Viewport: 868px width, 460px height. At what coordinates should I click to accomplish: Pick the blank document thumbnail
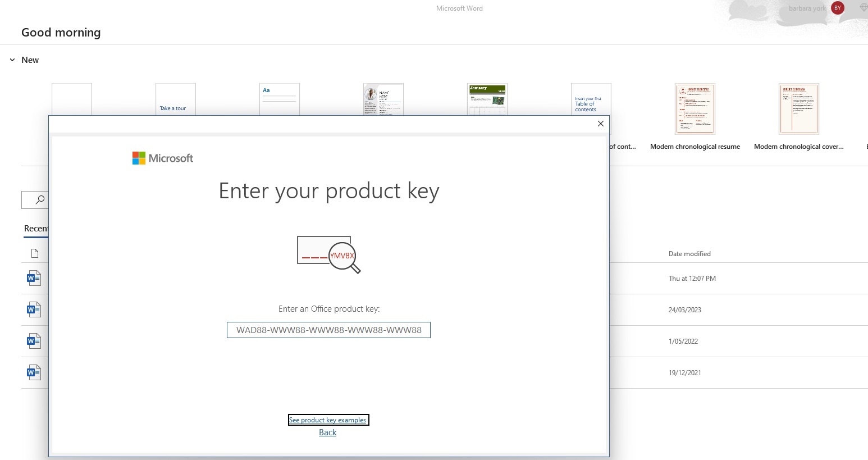[x=72, y=99]
